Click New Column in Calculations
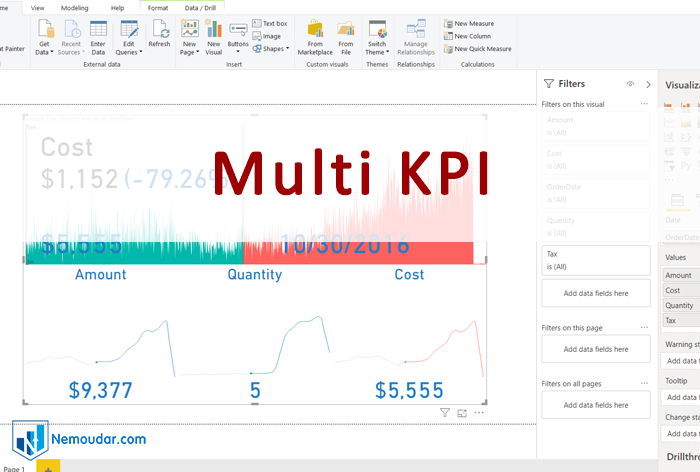Image resolution: width=700 pixels, height=472 pixels. click(x=472, y=36)
